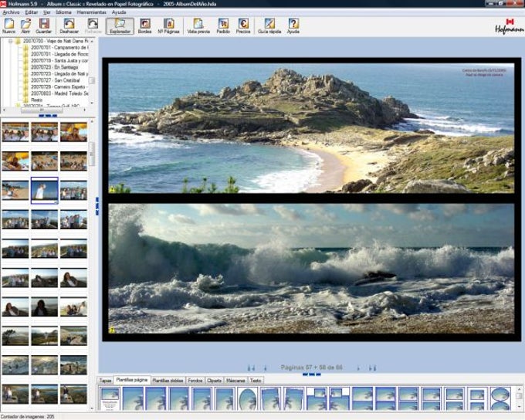
Task: Click the yellow marker icon on waves photo
Action: 112,330
